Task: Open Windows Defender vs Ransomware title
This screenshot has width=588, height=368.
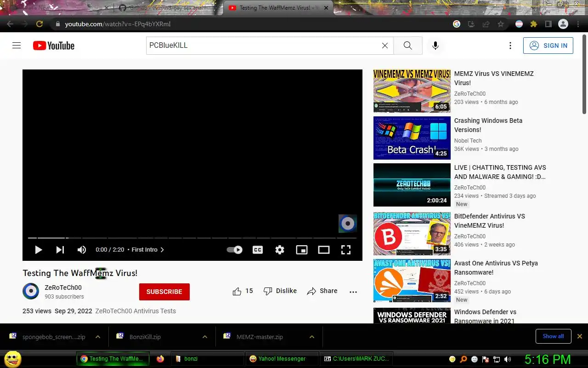Action: [485, 316]
